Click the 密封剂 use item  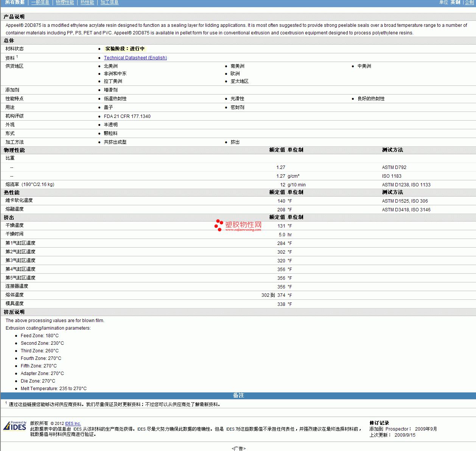coord(238,107)
